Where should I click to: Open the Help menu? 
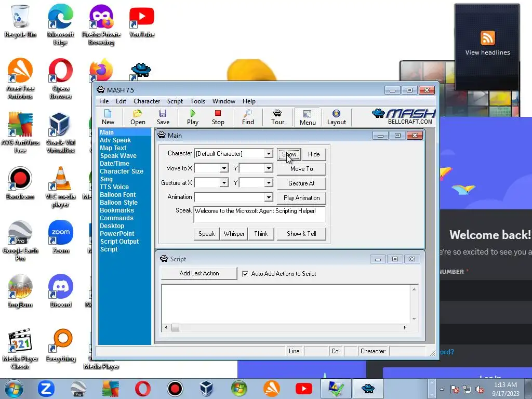pos(249,101)
